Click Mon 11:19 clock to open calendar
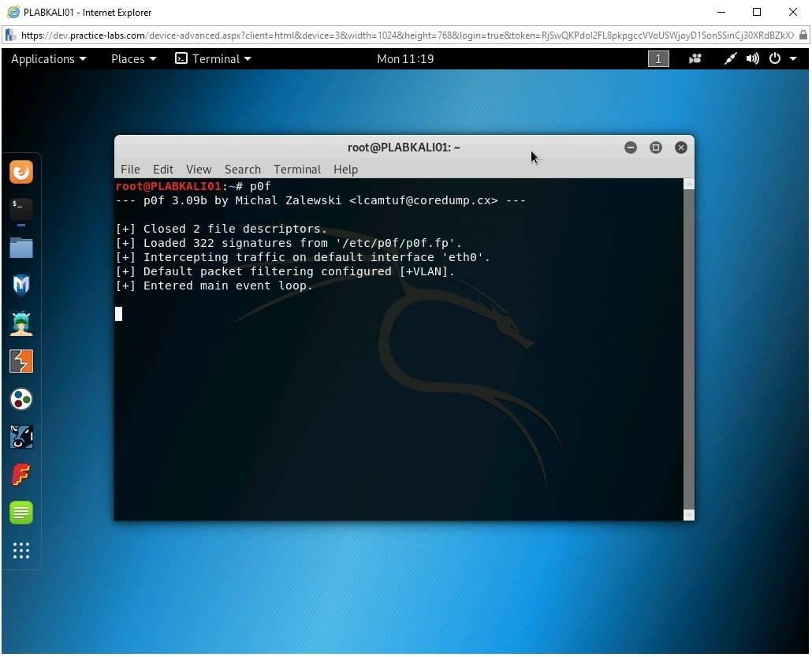Viewport: 812px width, 657px height. click(405, 58)
